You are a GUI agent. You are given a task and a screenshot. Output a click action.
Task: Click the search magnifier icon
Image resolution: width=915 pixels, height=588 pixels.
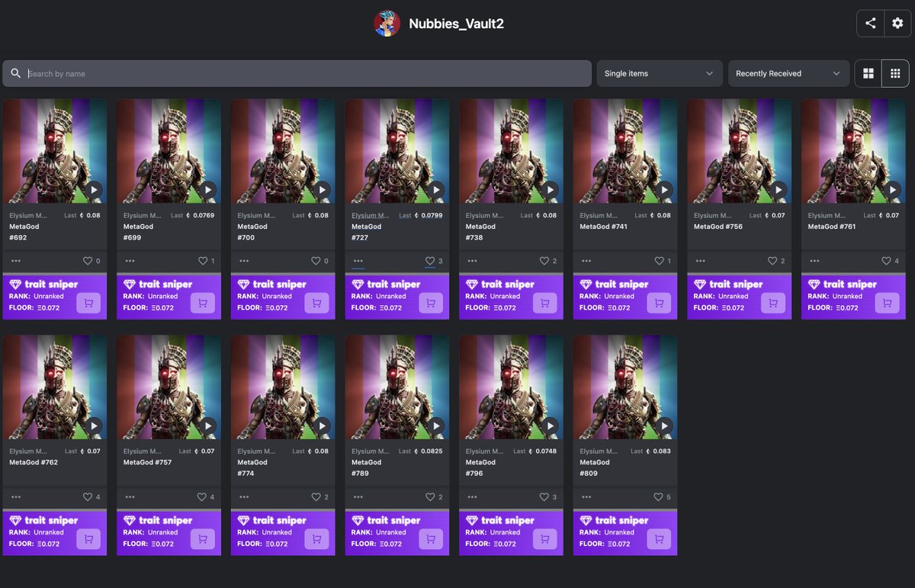pyautogui.click(x=15, y=73)
